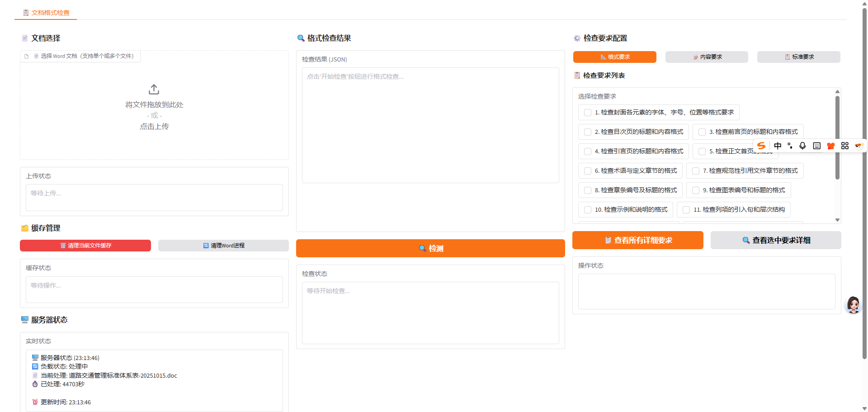This screenshot has height=412, width=868.
Task: Open the Sogou toolbox grid icon
Action: [844, 146]
